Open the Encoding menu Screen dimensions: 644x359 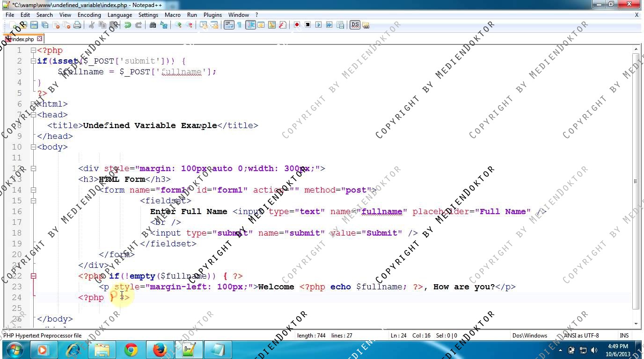pyautogui.click(x=89, y=15)
